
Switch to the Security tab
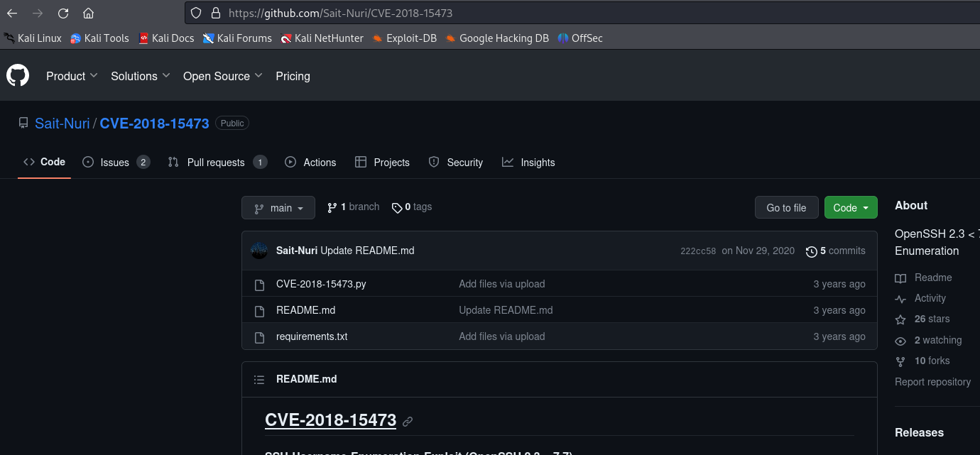click(456, 163)
